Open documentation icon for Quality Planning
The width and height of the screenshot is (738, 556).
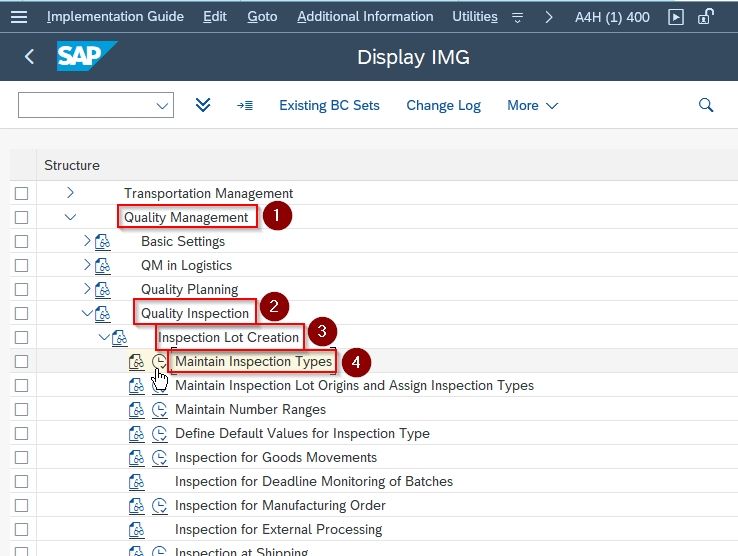pyautogui.click(x=103, y=290)
